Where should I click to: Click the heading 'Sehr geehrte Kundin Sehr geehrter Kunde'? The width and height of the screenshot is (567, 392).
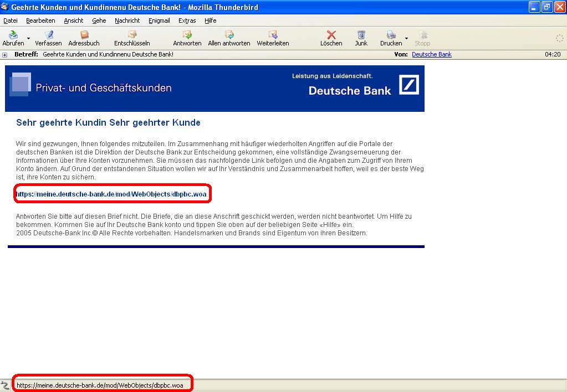click(x=108, y=123)
